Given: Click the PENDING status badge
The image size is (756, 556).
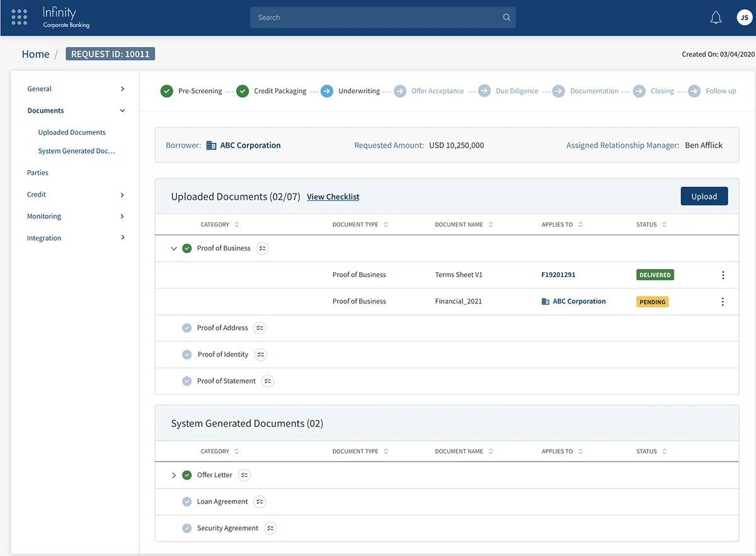Looking at the screenshot, I should point(653,302).
